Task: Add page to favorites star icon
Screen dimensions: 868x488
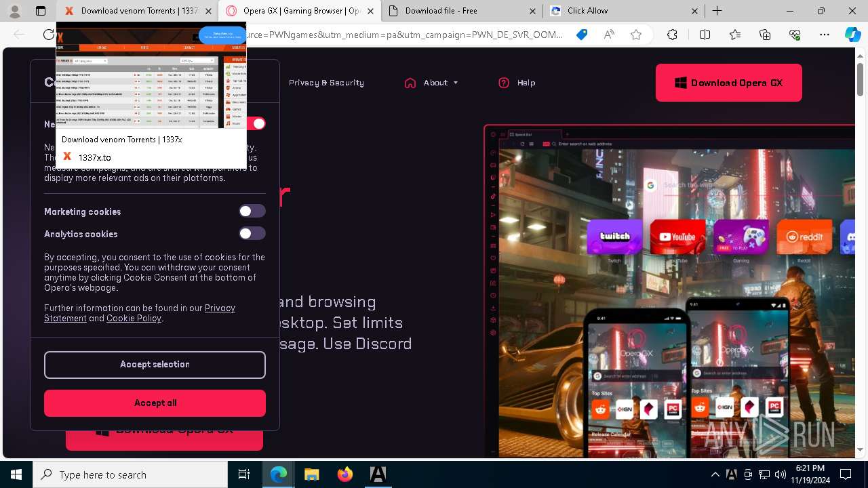Action: (636, 35)
